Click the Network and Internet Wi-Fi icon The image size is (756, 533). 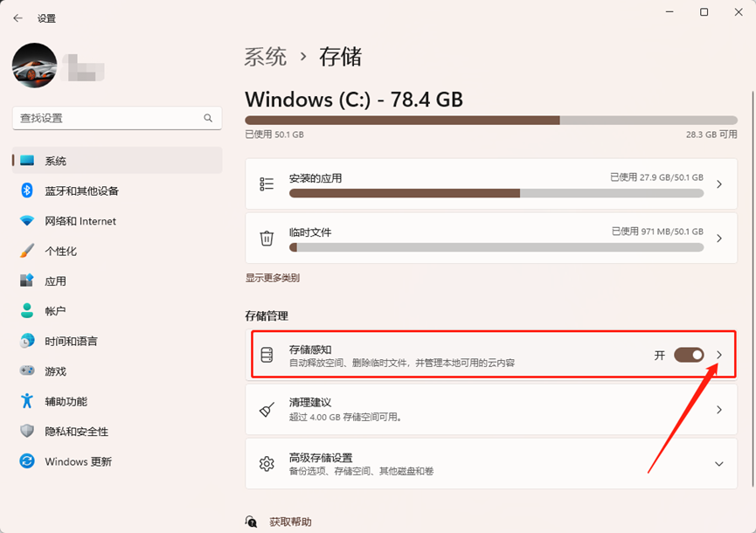click(x=27, y=221)
